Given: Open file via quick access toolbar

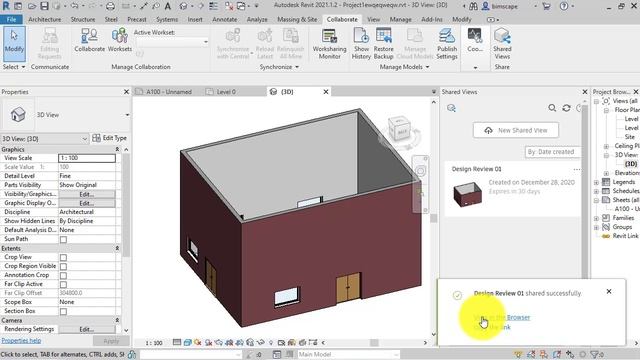Looking at the screenshot, I should [32, 6].
